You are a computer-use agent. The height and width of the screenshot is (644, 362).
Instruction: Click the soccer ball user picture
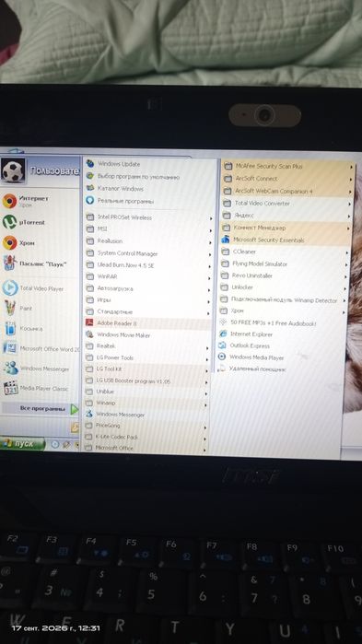tap(13, 170)
